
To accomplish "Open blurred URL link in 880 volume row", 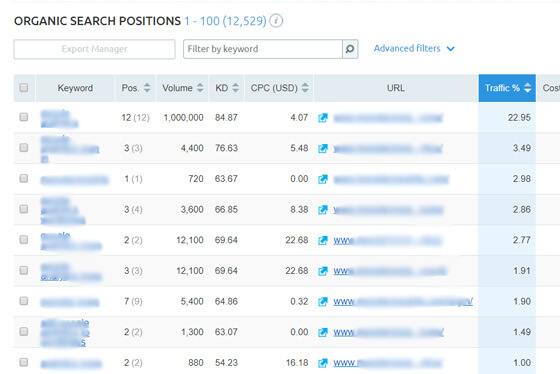I will click(388, 363).
